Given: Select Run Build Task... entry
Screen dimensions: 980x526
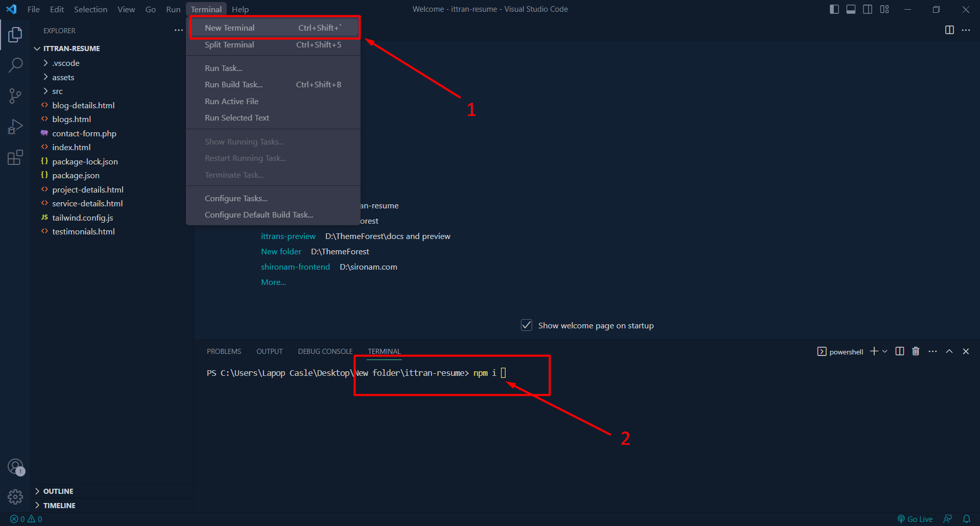Looking at the screenshot, I should point(273,85).
